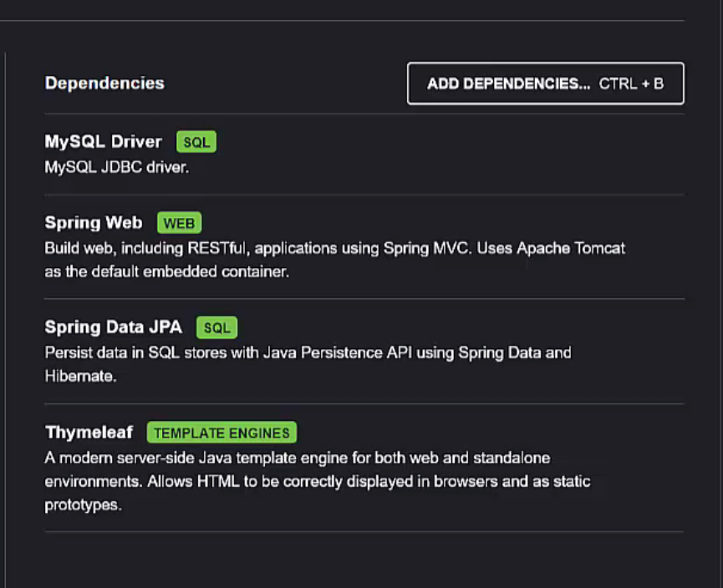Click the WEB badge beside Spring Web
This screenshot has width=723, height=588.
point(180,223)
